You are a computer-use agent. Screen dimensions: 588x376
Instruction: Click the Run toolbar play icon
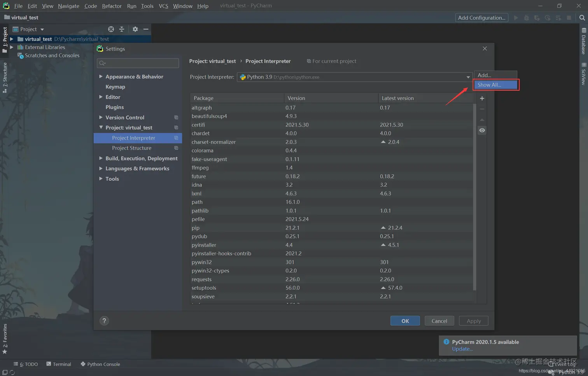pyautogui.click(x=516, y=18)
